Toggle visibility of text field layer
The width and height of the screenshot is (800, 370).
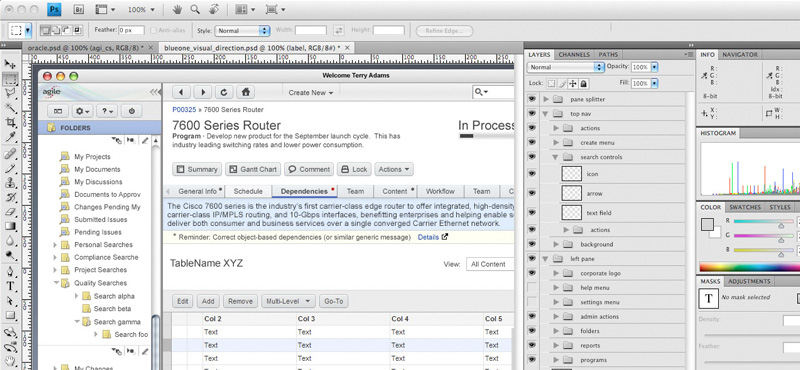532,212
